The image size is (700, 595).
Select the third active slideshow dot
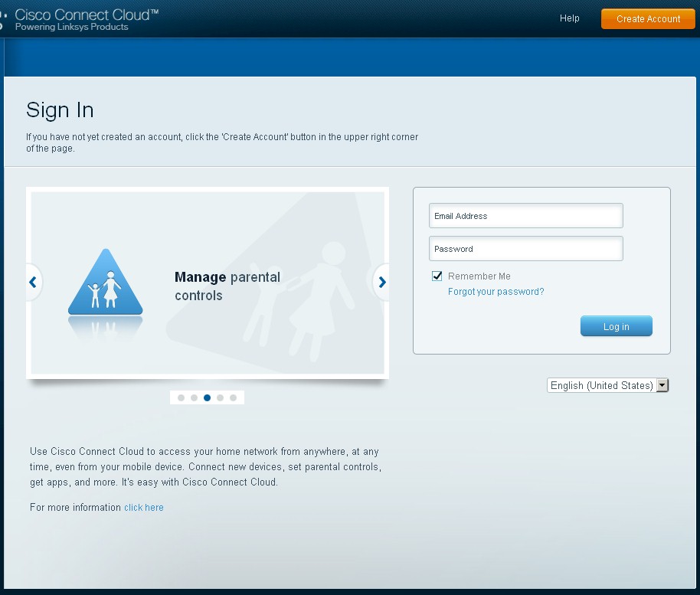coord(207,397)
